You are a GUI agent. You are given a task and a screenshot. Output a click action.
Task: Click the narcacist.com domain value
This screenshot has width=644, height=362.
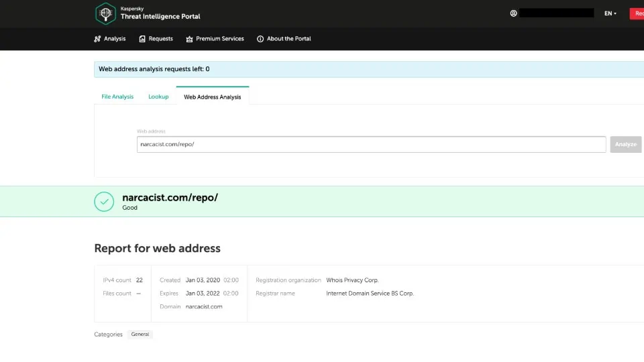[x=204, y=306]
